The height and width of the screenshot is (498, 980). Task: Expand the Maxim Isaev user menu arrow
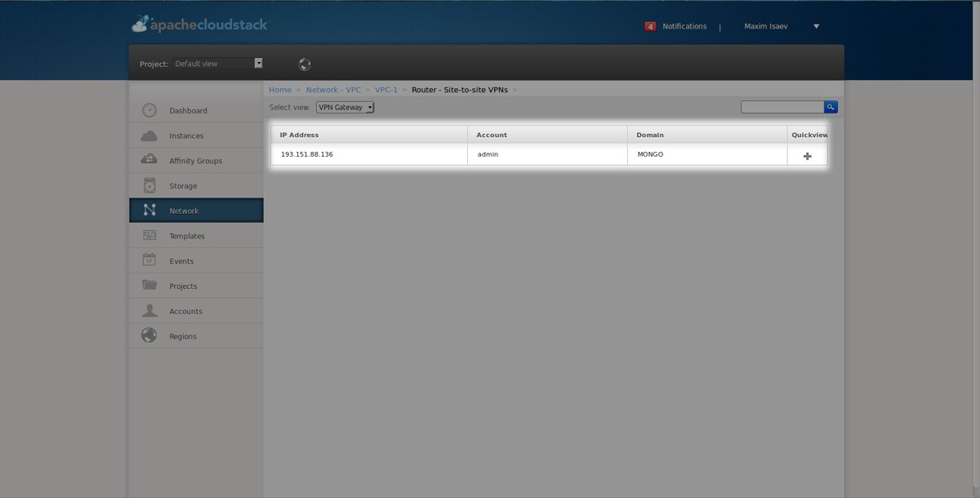point(816,26)
